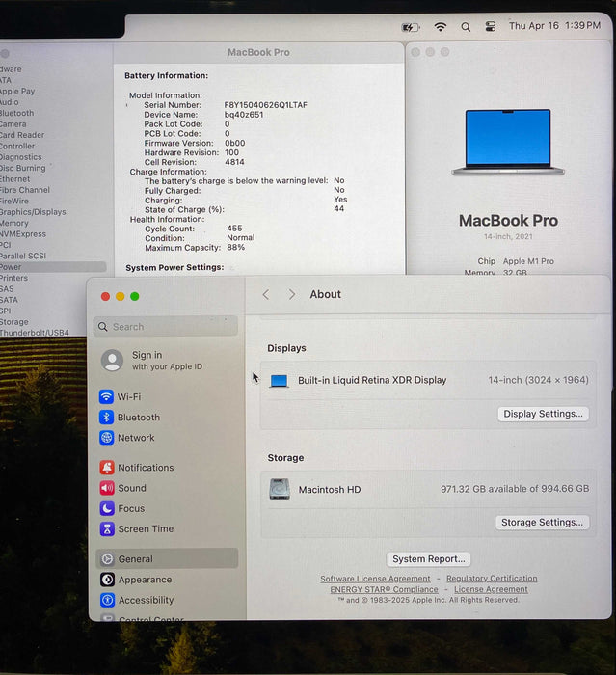The height and width of the screenshot is (675, 616).
Task: Select Audio in System Report sidebar
Action: [x=10, y=102]
